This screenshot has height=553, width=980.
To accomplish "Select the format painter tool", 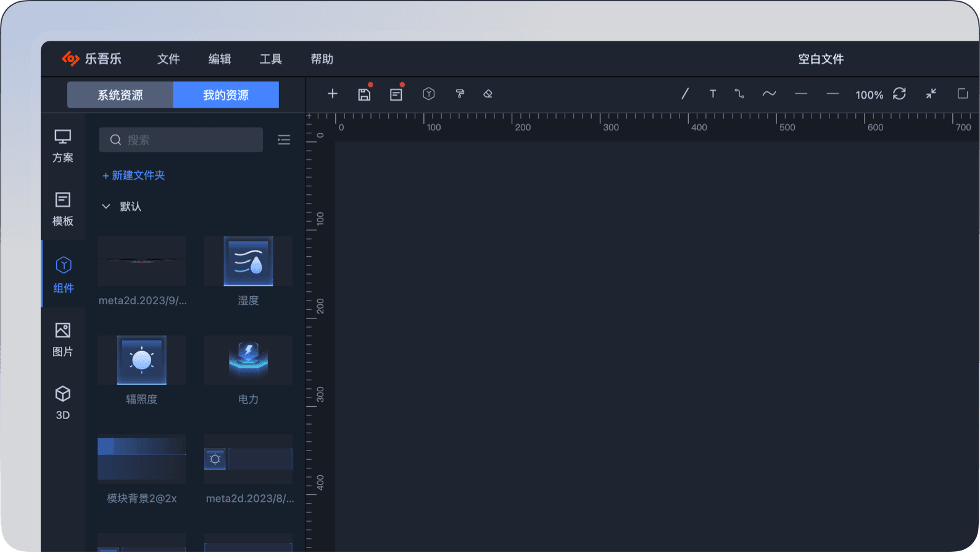I will [460, 94].
